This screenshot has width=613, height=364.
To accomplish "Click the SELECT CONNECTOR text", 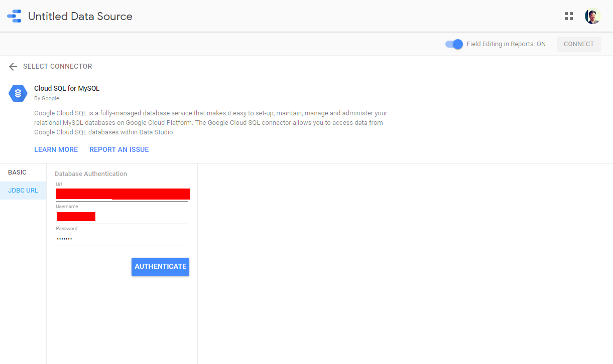I will tap(57, 67).
